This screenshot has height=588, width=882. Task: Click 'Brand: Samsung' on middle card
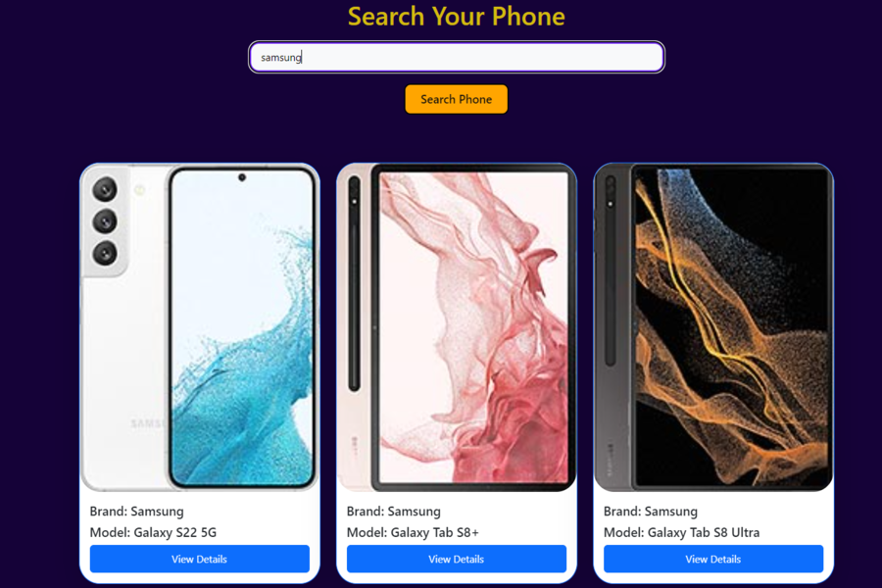click(x=394, y=511)
